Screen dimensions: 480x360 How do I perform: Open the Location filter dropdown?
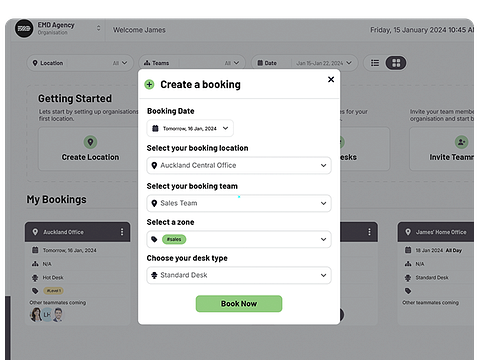80,63
